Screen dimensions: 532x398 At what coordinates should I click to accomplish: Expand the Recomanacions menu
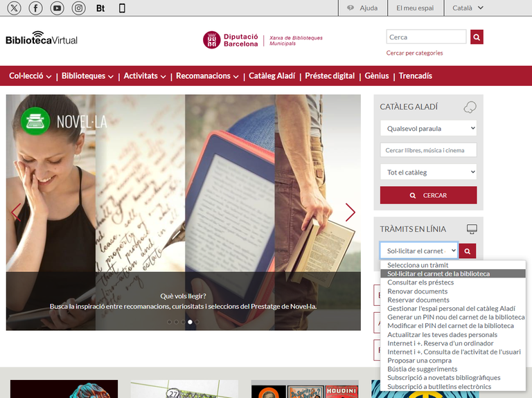click(207, 76)
